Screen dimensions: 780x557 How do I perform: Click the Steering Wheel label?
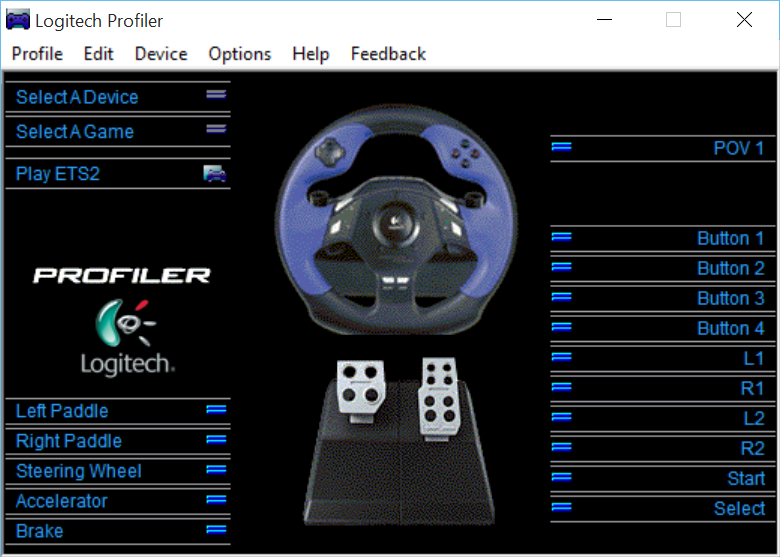(x=79, y=471)
